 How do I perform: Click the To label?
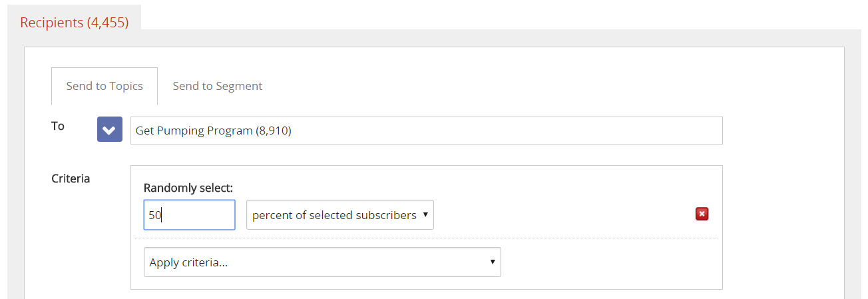click(58, 126)
